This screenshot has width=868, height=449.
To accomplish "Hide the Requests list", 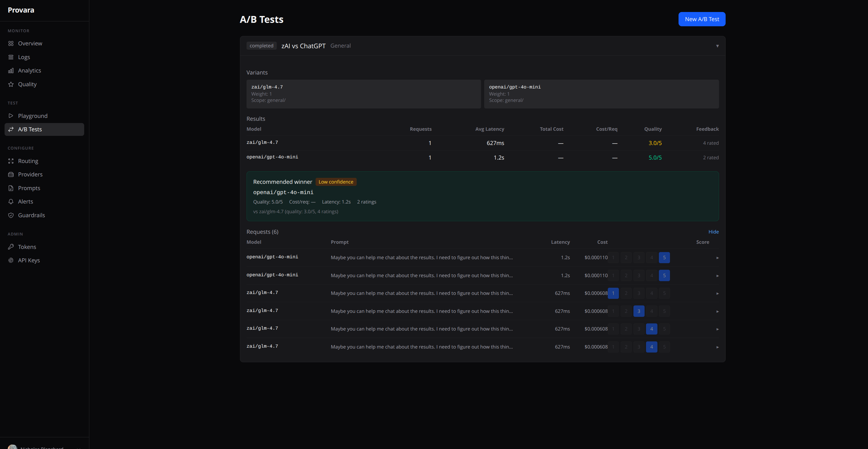I will tap(713, 231).
